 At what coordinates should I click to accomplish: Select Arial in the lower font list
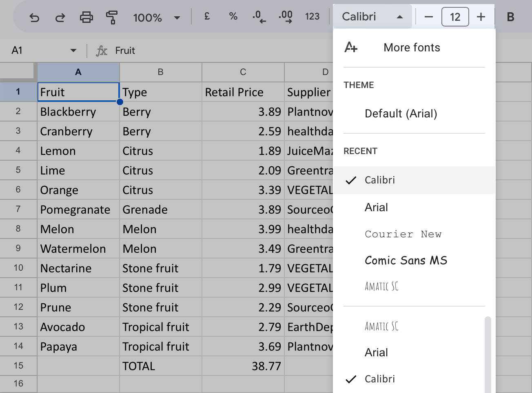(409, 353)
